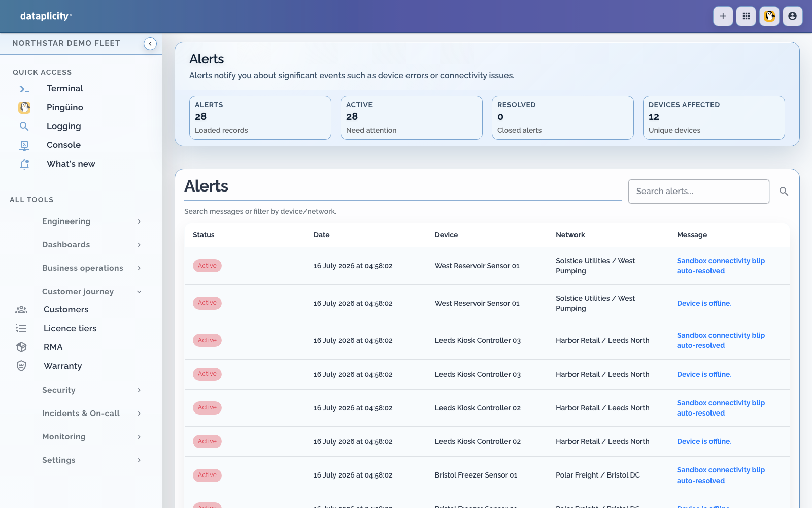Click the dataplicity logo
The image size is (812, 508).
(46, 16)
